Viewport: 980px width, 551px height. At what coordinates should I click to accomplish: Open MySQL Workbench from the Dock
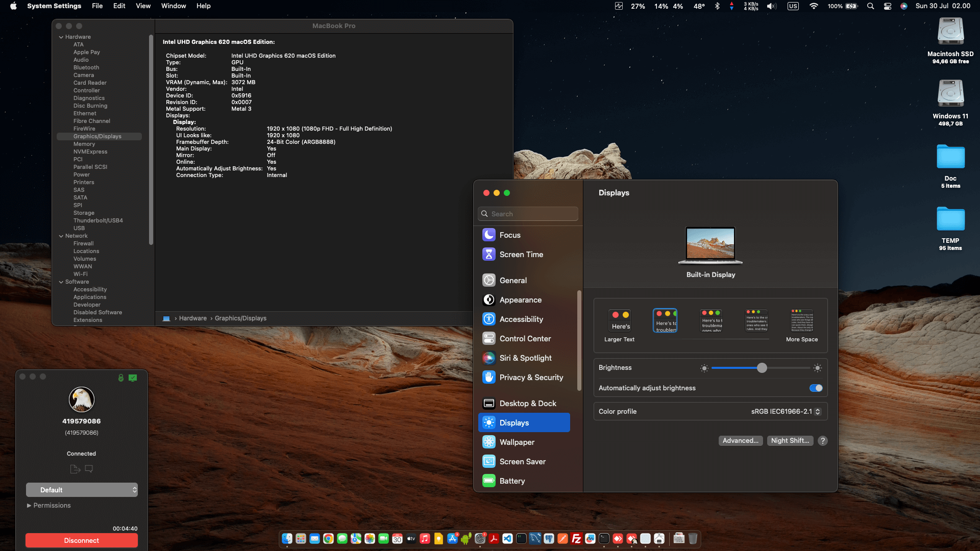535,539
